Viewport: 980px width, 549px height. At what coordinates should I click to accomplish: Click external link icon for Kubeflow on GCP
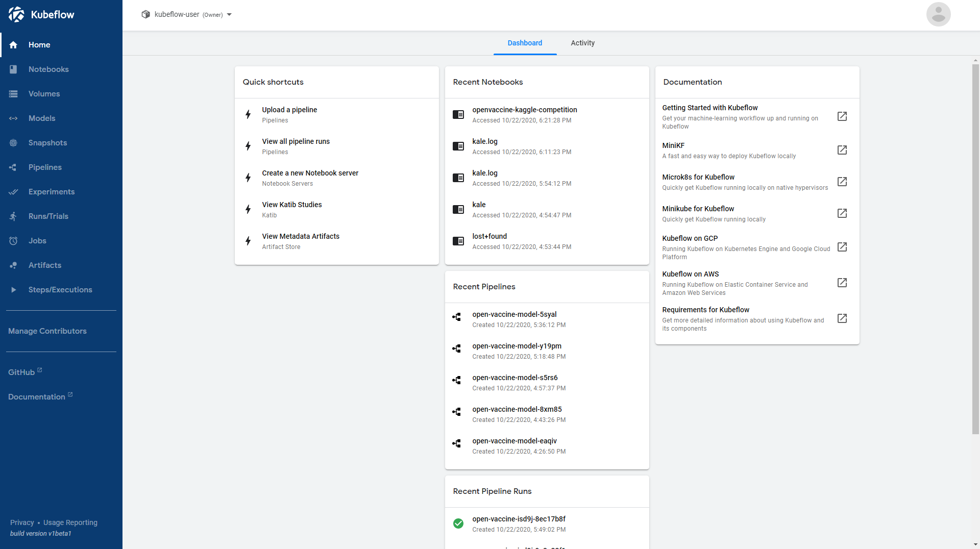842,247
